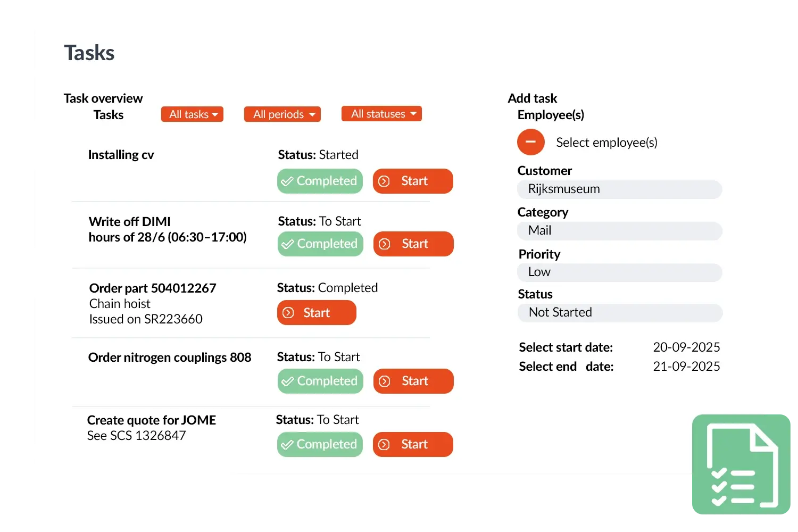Start the Order nitrogen couplings 808 task

click(413, 381)
